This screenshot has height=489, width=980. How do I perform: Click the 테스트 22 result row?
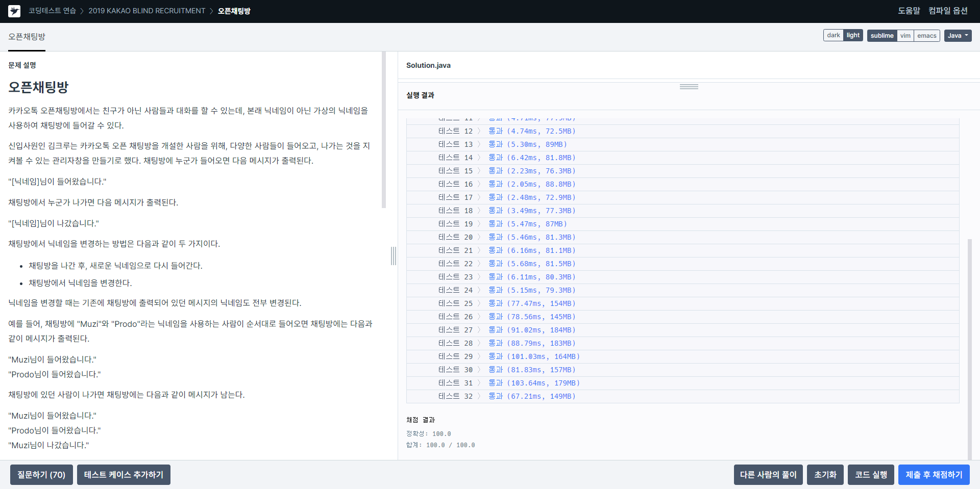[x=683, y=264]
